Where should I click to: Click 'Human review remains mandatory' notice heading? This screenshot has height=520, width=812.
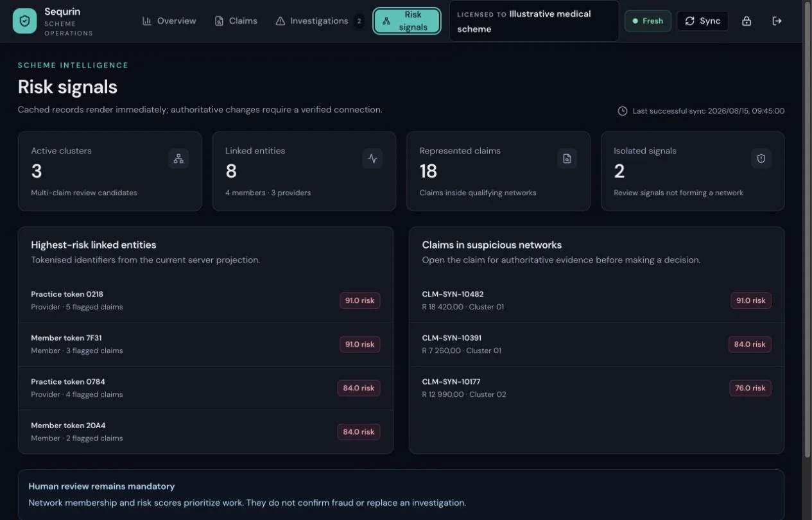pyautogui.click(x=101, y=486)
